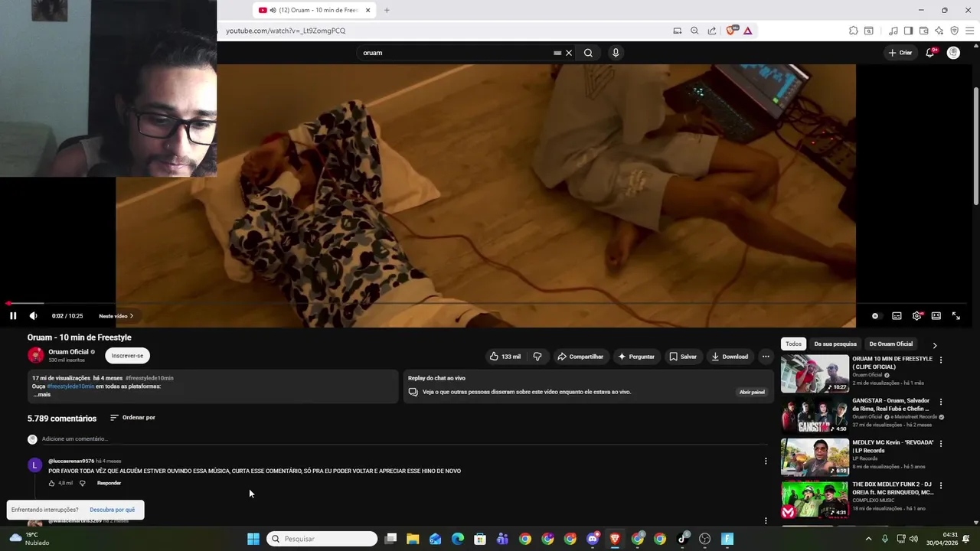
Task: Open the 'MEDLEY MC Kevin - REVOADA' video title
Action: [x=893, y=447]
